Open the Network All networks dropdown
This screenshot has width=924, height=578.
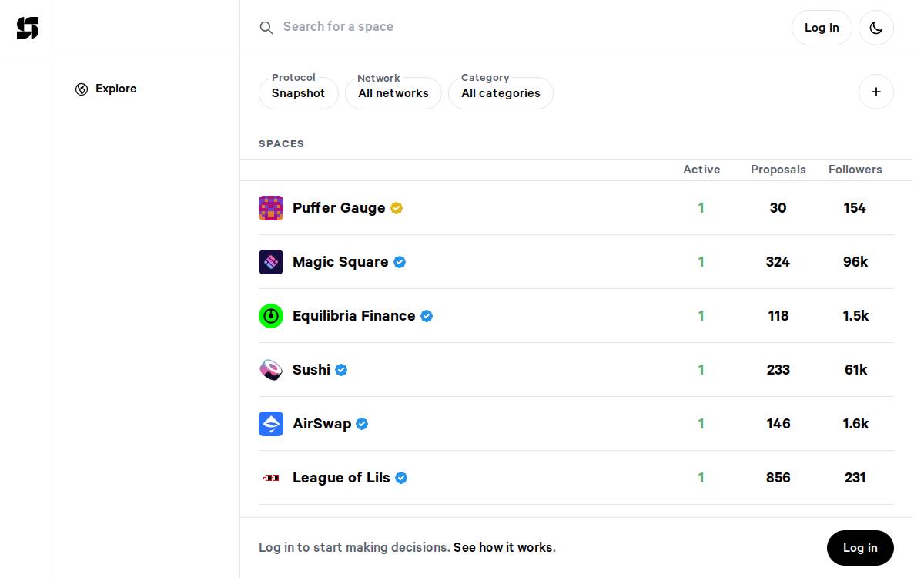click(393, 92)
